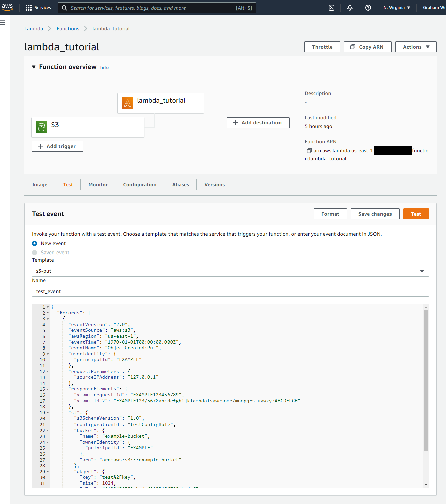
Task: Click Save changes button
Action: (x=375, y=214)
